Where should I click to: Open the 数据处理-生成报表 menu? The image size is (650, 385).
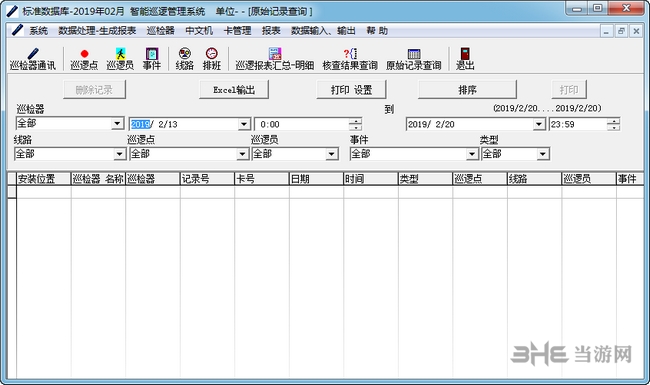coord(97,31)
